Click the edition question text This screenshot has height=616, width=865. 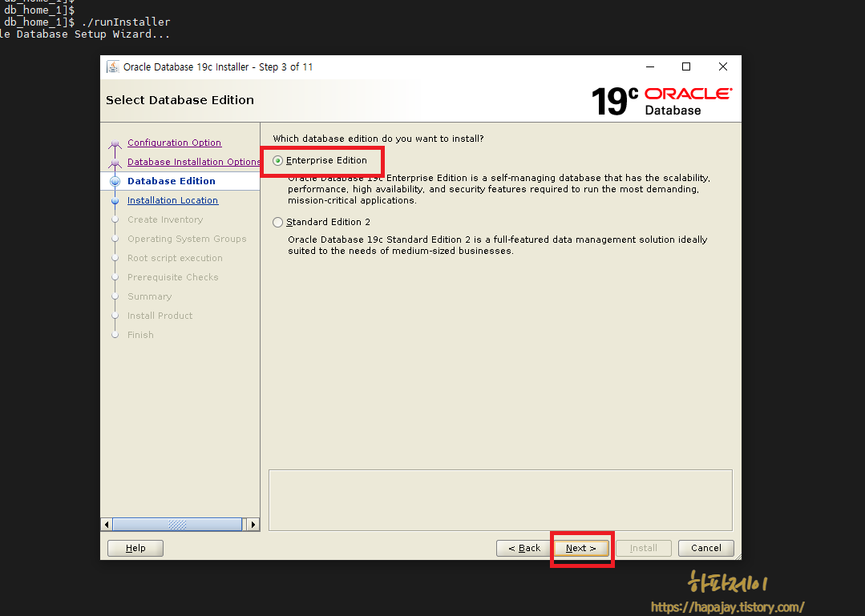(378, 139)
